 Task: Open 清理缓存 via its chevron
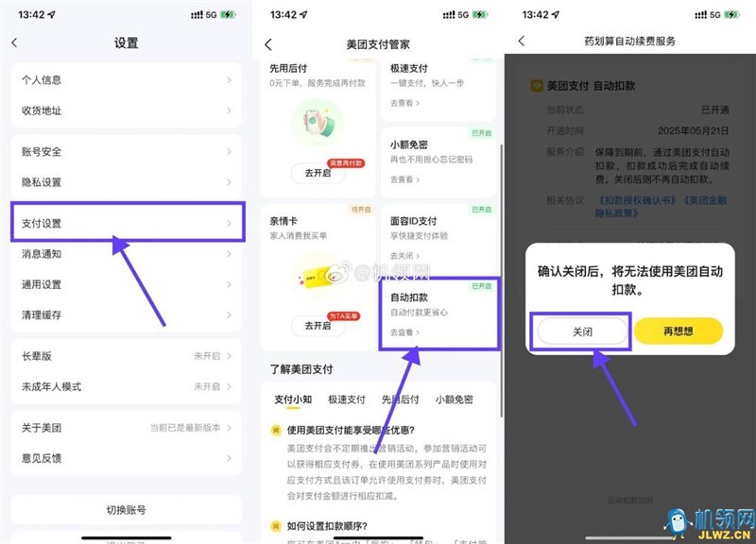coord(229,315)
